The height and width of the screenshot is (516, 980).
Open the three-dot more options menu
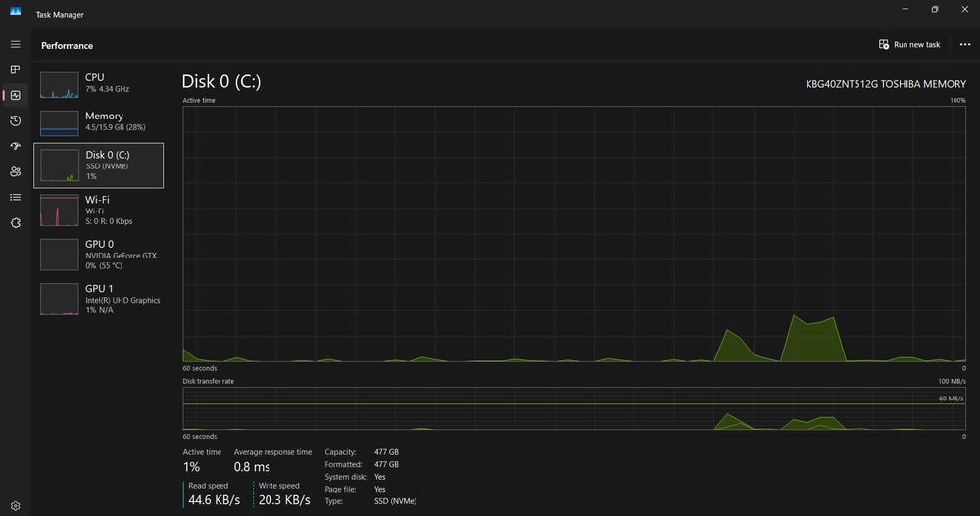(x=965, y=44)
